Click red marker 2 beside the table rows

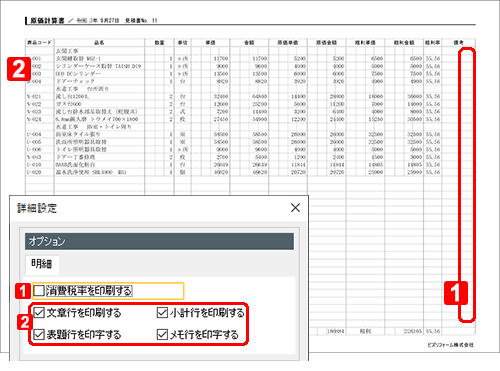(x=19, y=69)
